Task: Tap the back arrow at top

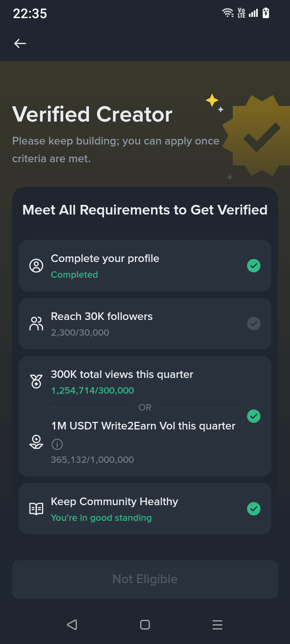Action: coord(20,43)
